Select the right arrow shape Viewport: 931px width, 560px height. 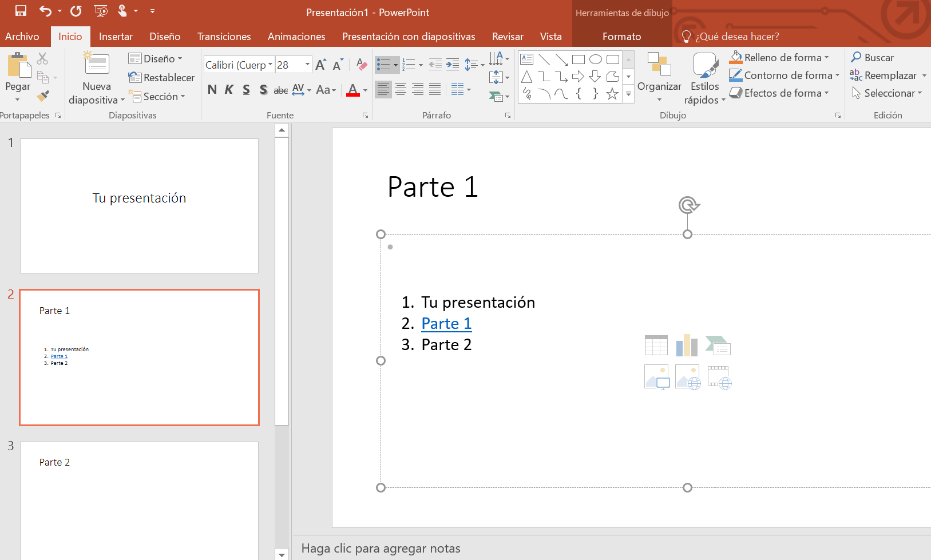click(x=579, y=77)
